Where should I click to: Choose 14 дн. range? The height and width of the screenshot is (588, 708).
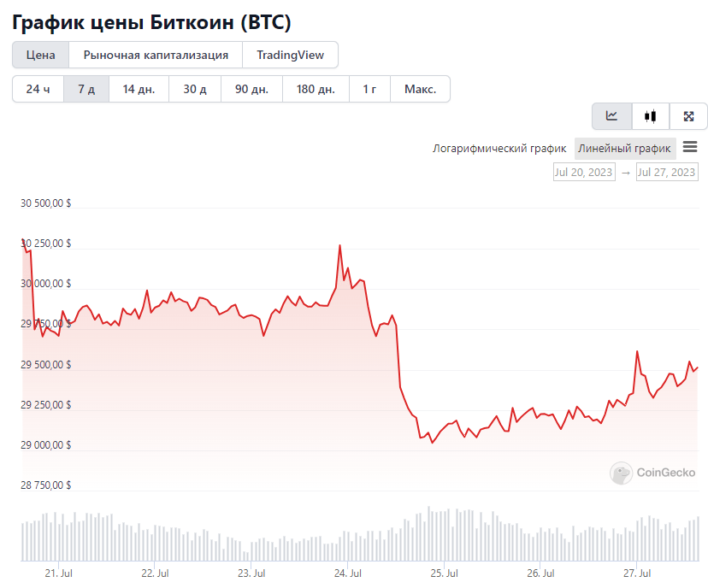pyautogui.click(x=139, y=89)
